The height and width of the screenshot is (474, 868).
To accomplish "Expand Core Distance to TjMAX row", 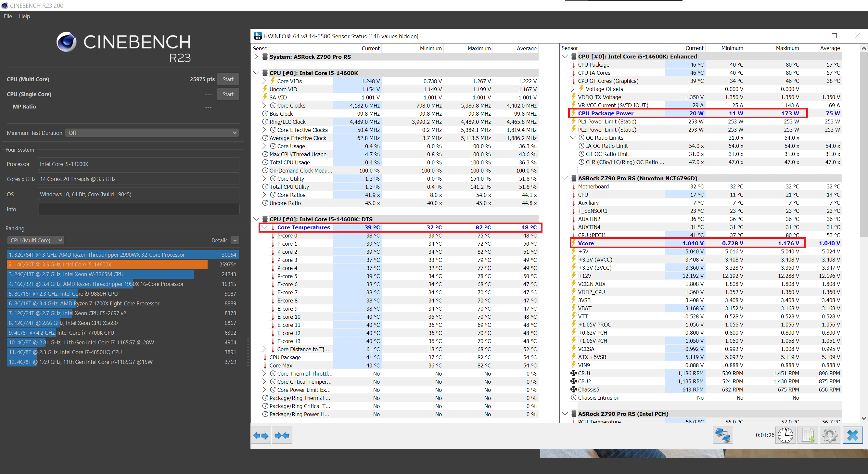I will click(x=264, y=349).
